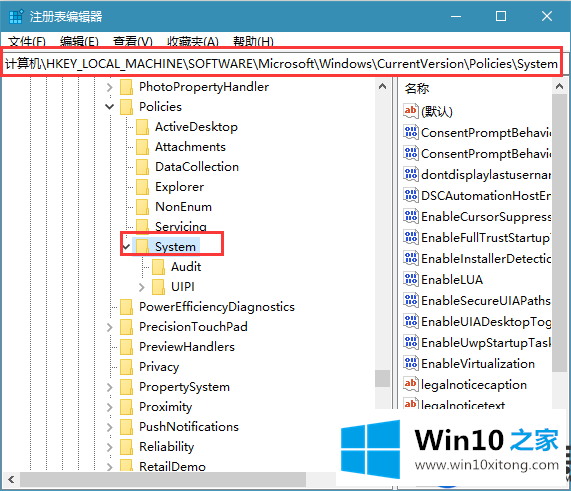Expand the PropertySystem key
The width and height of the screenshot is (571, 491).
pos(109,388)
